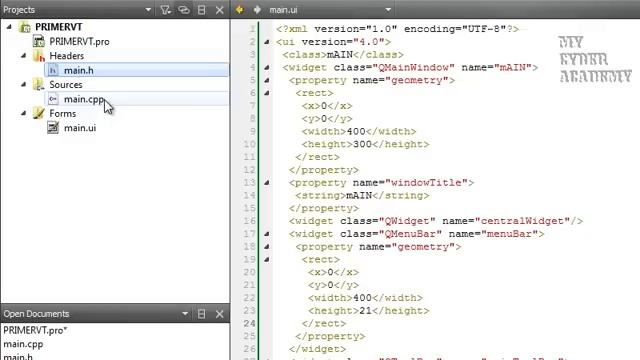Collapse the Headers folder
Screen dimensions: 640x360
point(23,56)
